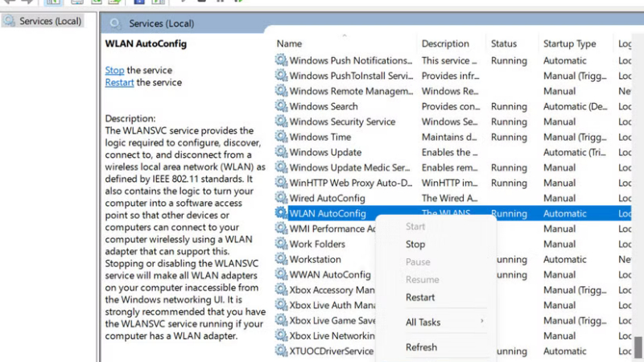The width and height of the screenshot is (644, 362).
Task: Select the Wired AutoConfig service name
Action: [x=327, y=198]
